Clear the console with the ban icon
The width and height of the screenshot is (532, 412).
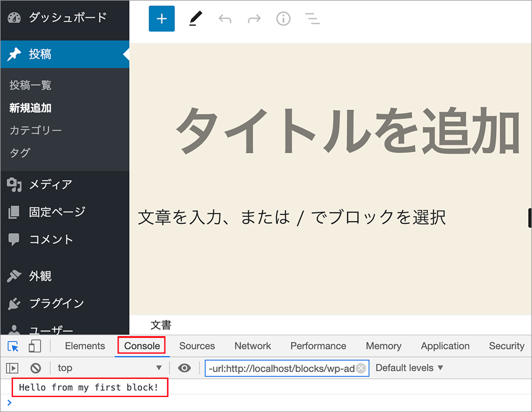[x=35, y=368]
